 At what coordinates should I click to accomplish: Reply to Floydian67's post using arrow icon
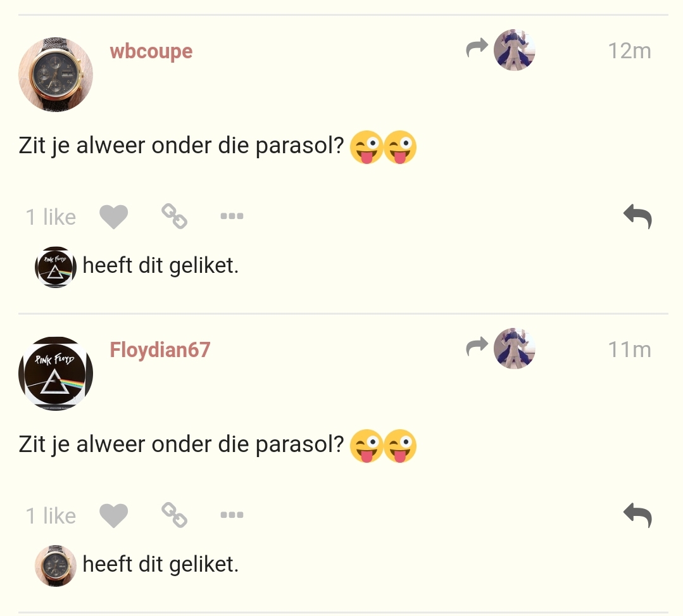(x=637, y=515)
